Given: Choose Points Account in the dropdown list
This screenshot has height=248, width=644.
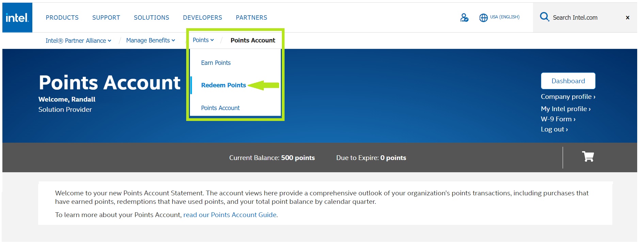Looking at the screenshot, I should click(x=220, y=108).
